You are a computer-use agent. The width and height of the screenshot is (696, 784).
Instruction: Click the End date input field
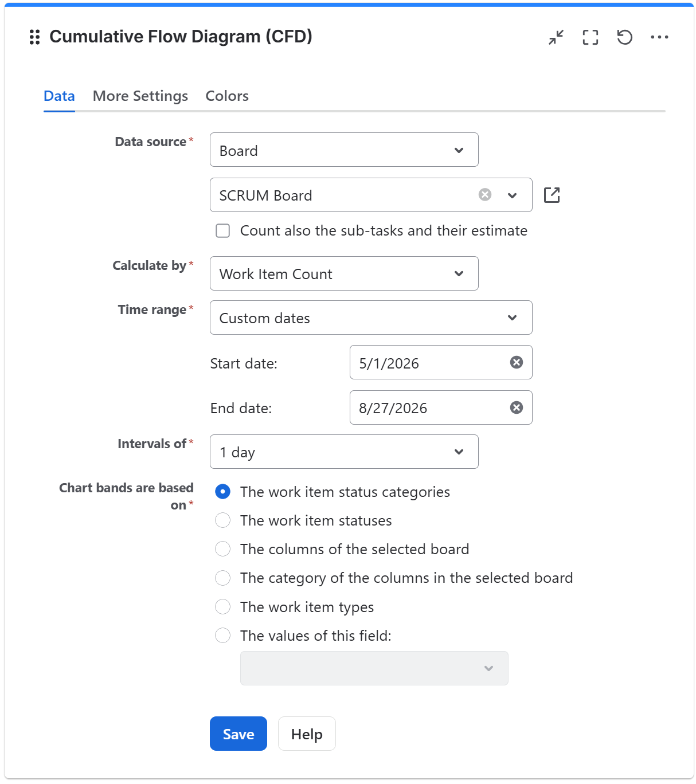click(441, 407)
